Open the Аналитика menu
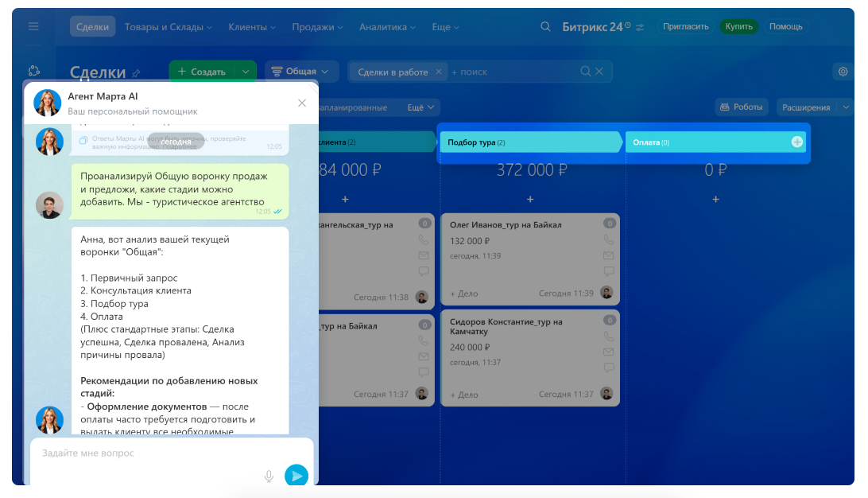The image size is (868, 498). point(387,26)
